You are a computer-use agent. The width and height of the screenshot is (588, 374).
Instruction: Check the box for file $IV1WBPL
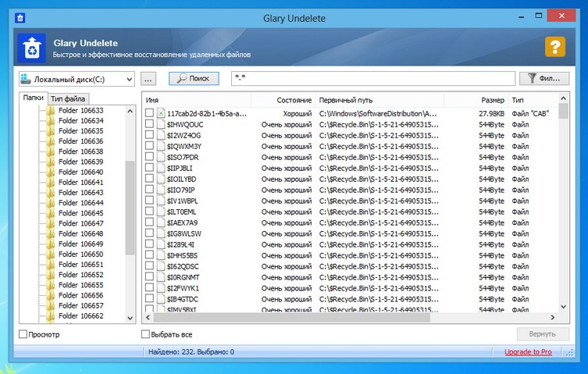149,201
